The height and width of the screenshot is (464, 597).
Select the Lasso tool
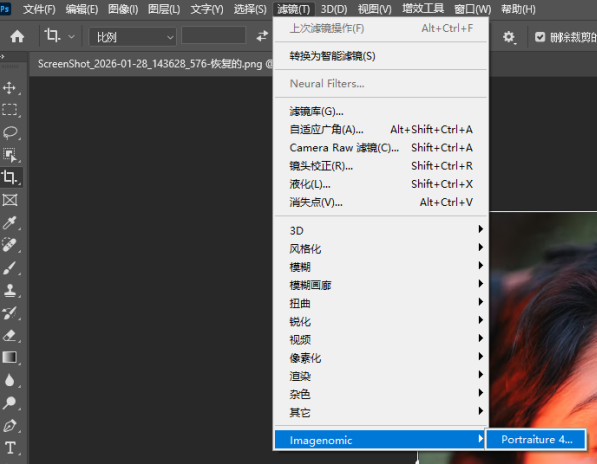pyautogui.click(x=10, y=132)
